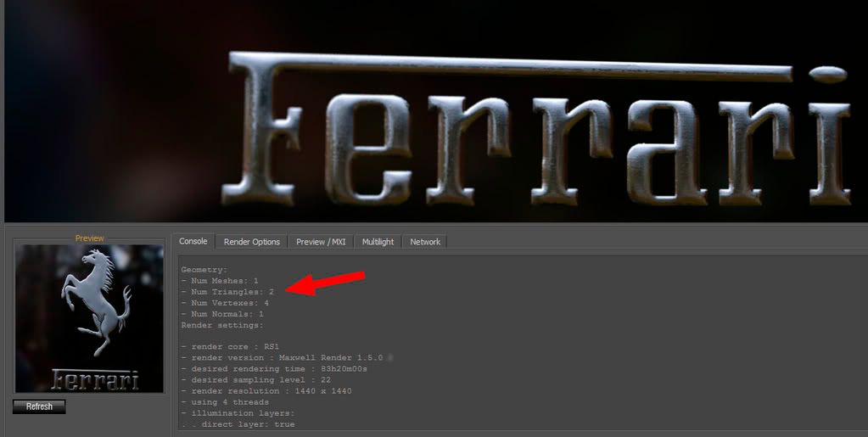868x437 pixels.
Task: Click the Refresh button under preview
Action: tap(39, 406)
